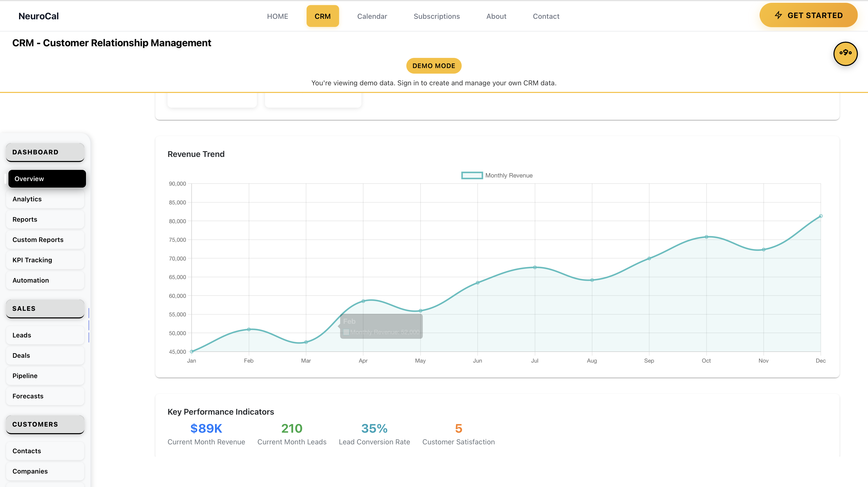The image size is (868, 487).
Task: Click the Jan data point on the chart
Action: pos(192,351)
